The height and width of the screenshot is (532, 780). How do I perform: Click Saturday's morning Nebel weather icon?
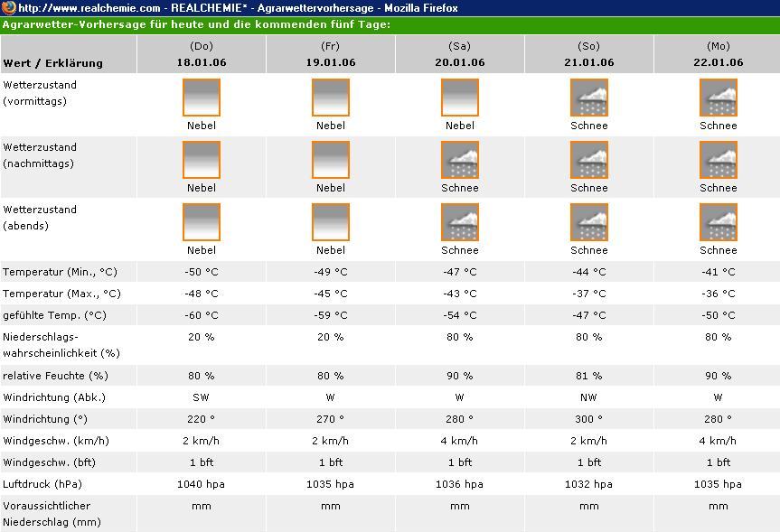pos(460,98)
